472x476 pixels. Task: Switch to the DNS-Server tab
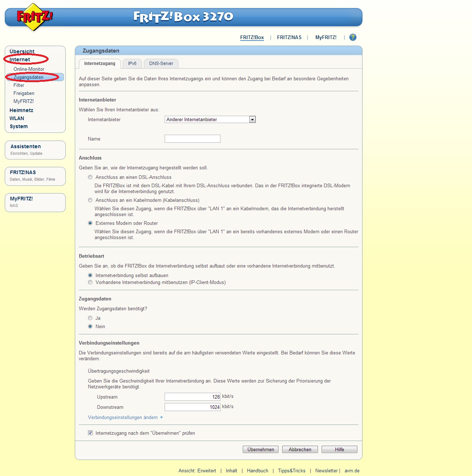click(x=161, y=64)
